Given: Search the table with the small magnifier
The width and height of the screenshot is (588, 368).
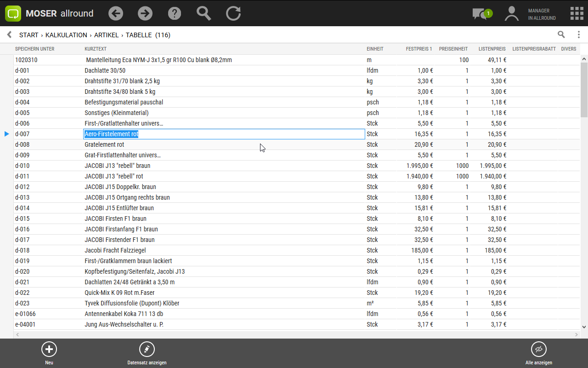Looking at the screenshot, I should tap(561, 34).
